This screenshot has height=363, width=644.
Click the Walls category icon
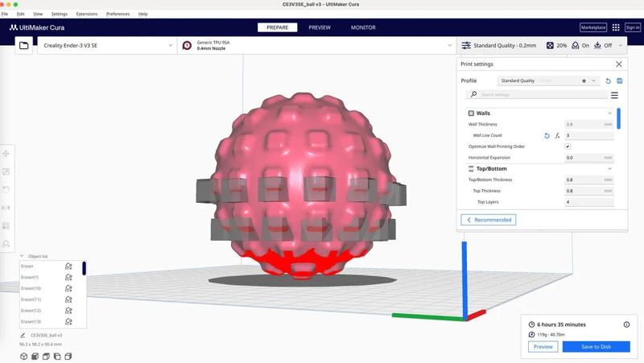pos(471,113)
